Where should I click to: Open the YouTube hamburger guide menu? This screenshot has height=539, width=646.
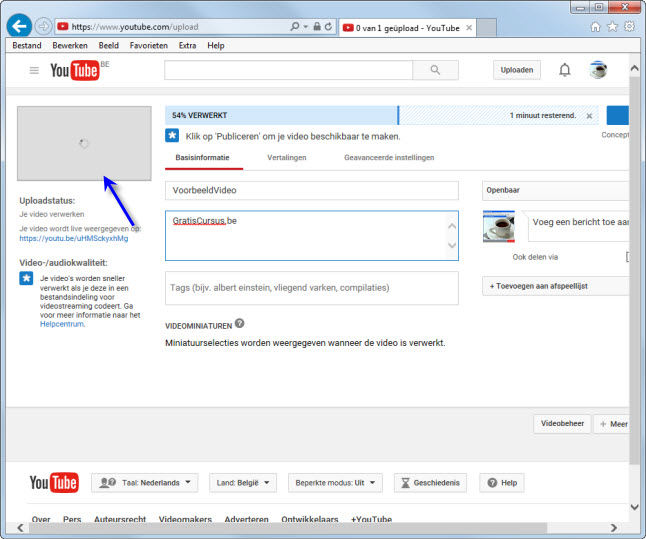34,70
